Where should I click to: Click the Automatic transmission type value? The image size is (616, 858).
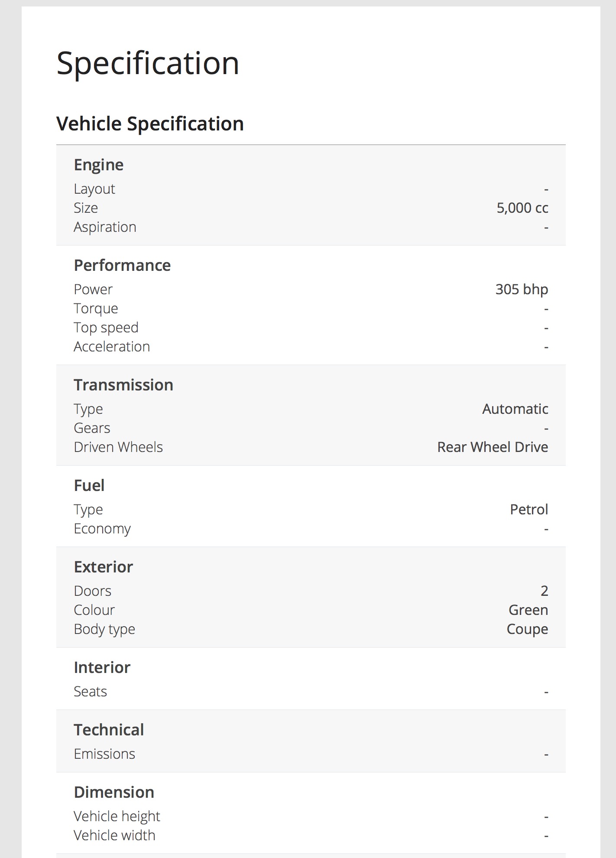[x=515, y=409]
